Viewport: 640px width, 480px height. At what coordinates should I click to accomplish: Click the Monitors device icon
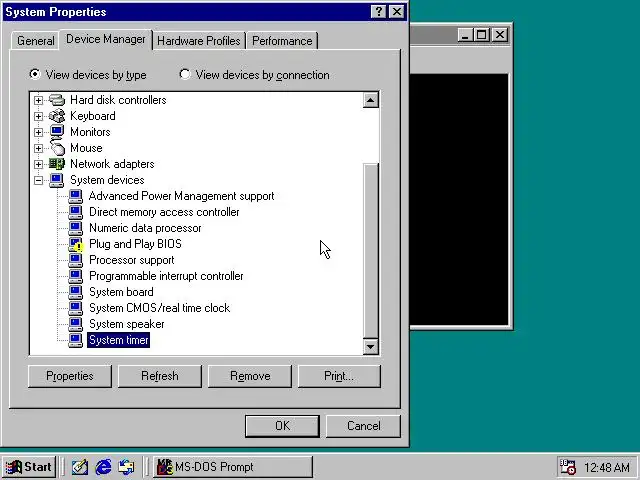coord(57,132)
